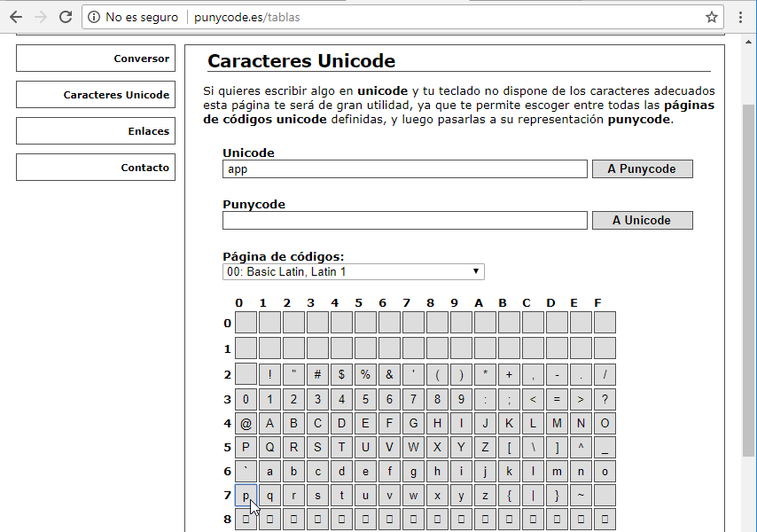Bookmark page with the star icon

click(x=711, y=17)
